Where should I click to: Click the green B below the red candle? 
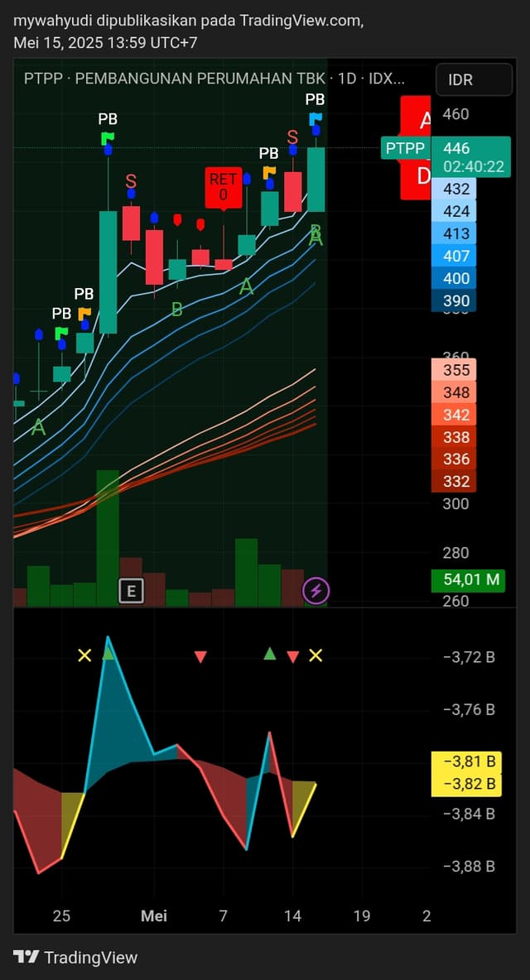[177, 309]
